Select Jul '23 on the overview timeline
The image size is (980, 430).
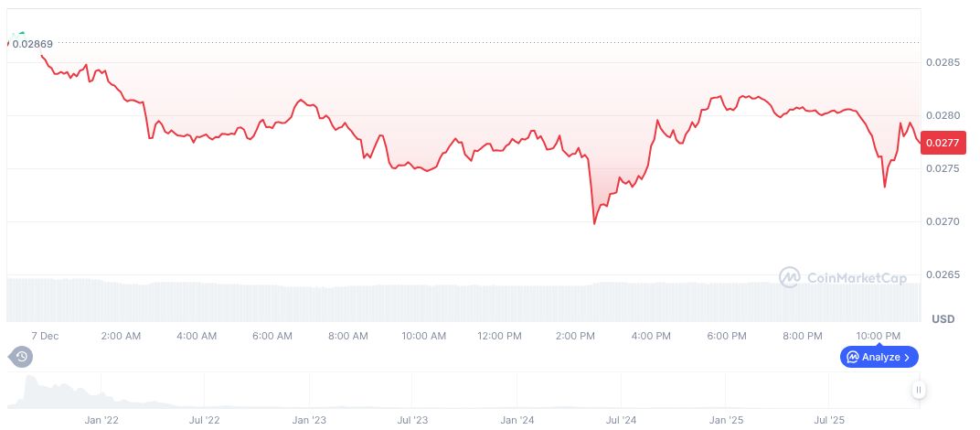tap(413, 421)
